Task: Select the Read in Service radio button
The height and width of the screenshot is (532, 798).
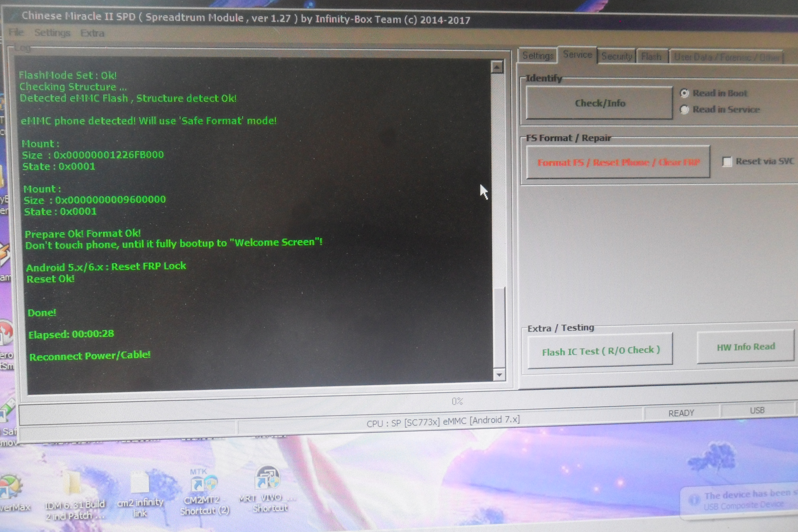Action: (x=684, y=109)
